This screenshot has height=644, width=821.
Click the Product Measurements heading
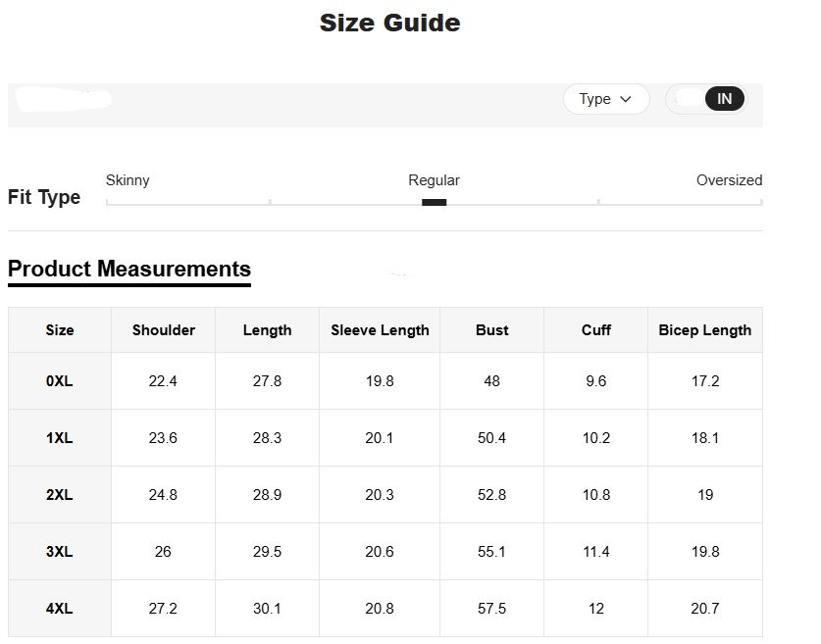click(129, 269)
